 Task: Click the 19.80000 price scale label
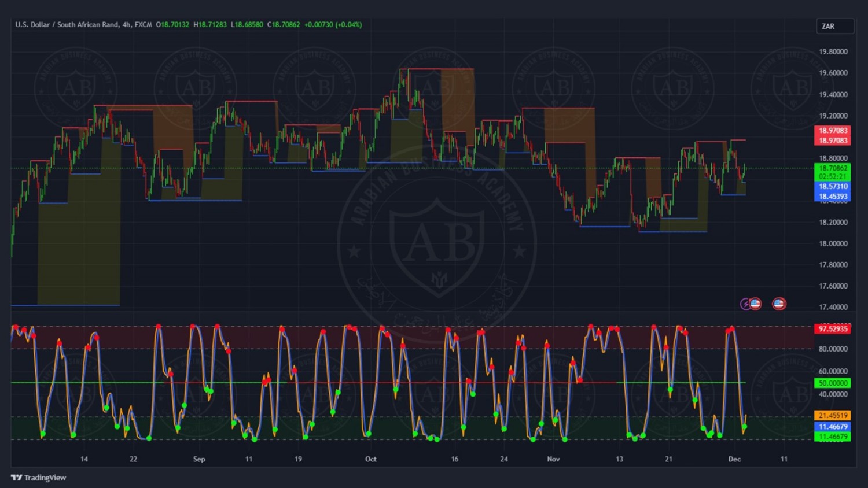(833, 51)
